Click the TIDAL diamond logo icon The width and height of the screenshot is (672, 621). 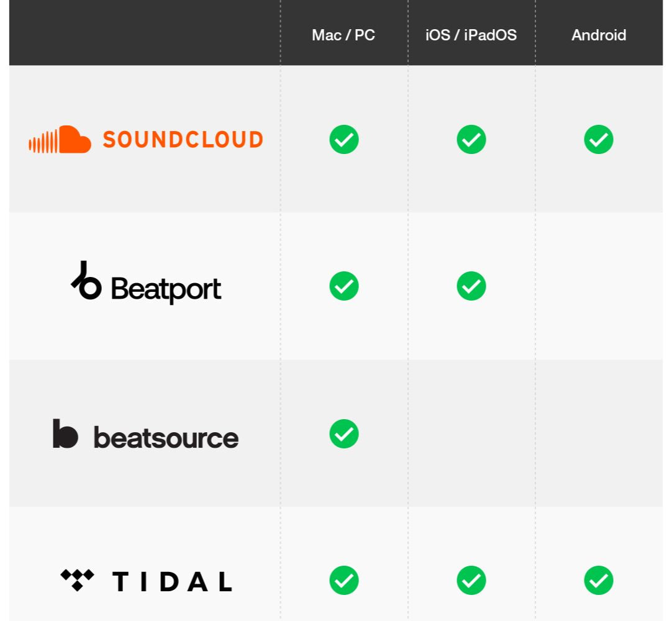click(x=77, y=580)
